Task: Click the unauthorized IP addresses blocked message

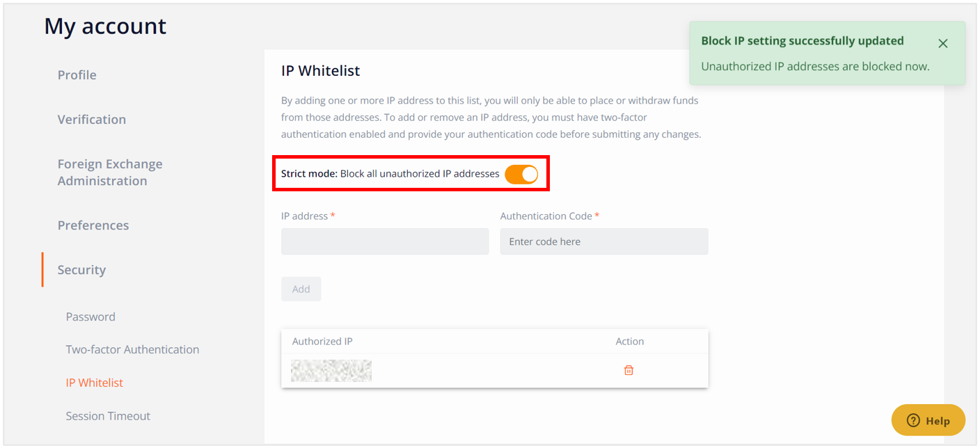Action: (x=815, y=67)
